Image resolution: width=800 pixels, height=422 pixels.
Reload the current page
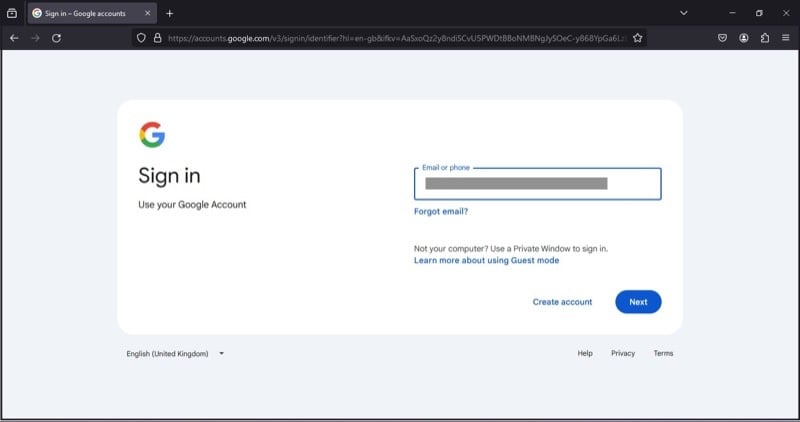pos(57,38)
